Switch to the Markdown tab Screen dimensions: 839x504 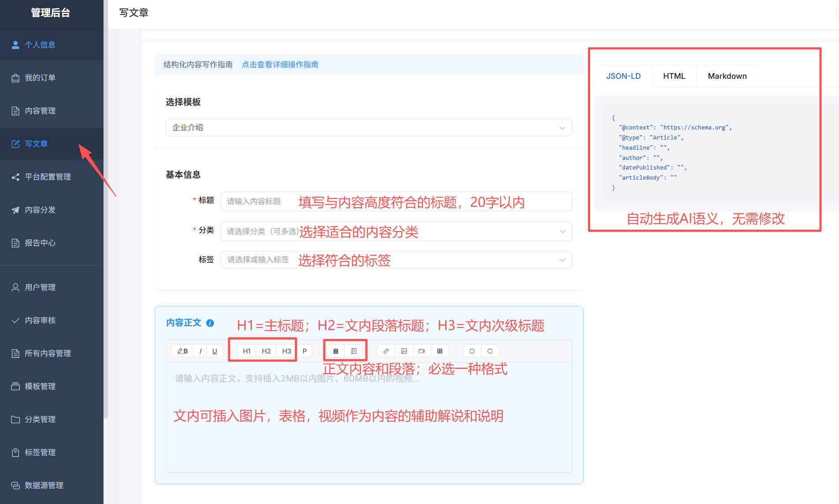coord(727,76)
